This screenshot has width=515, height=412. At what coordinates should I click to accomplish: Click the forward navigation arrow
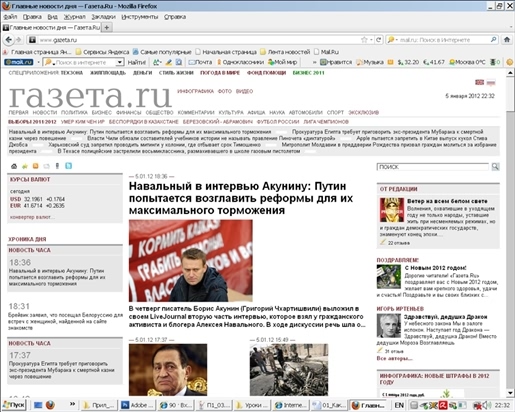tap(19, 40)
